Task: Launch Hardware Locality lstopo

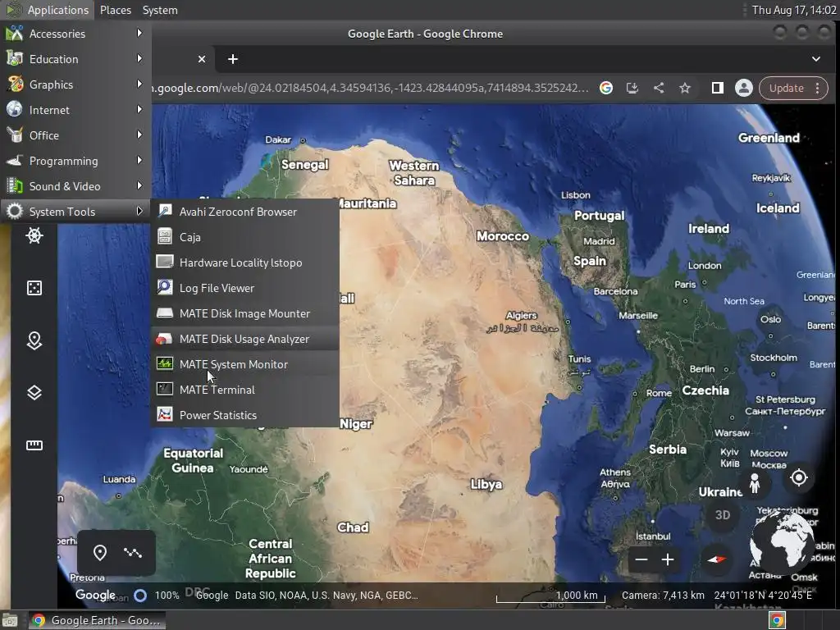Action: pyautogui.click(x=245, y=262)
